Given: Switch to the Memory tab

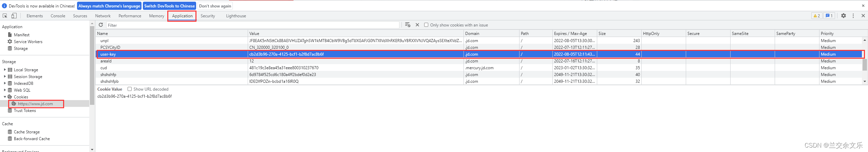Looking at the screenshot, I should point(156,16).
